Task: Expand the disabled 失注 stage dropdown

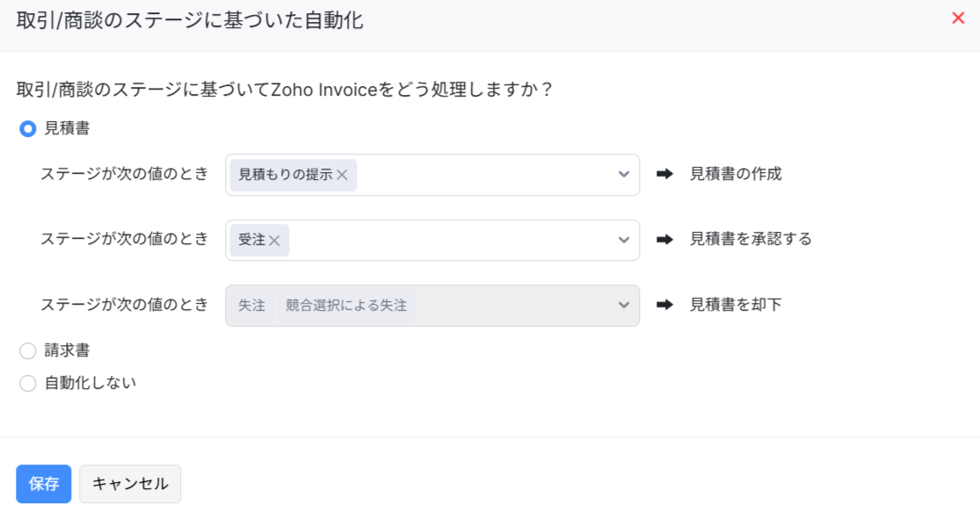Action: pyautogui.click(x=623, y=305)
